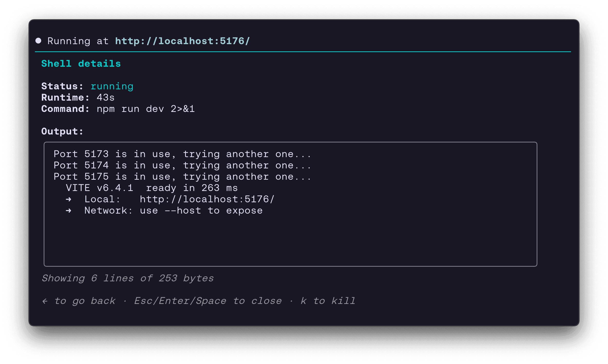Click the 'k to kill' shell shortcut hint

coord(328,301)
